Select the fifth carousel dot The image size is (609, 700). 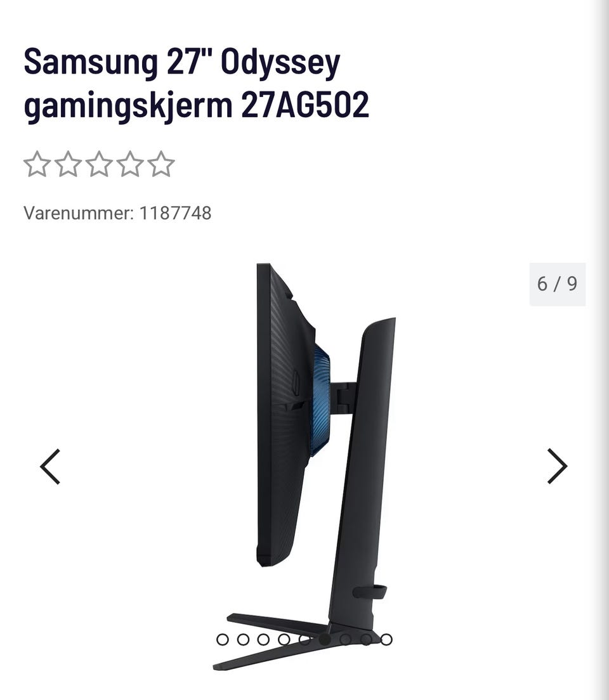(304, 640)
